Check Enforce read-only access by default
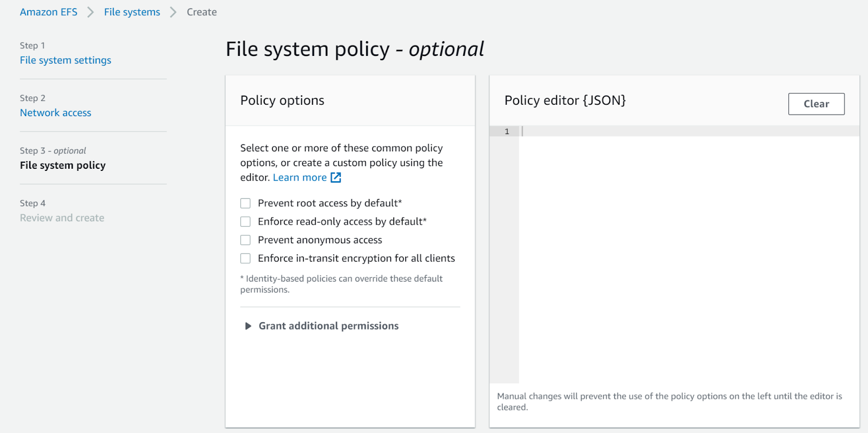The width and height of the screenshot is (868, 433). [x=246, y=222]
